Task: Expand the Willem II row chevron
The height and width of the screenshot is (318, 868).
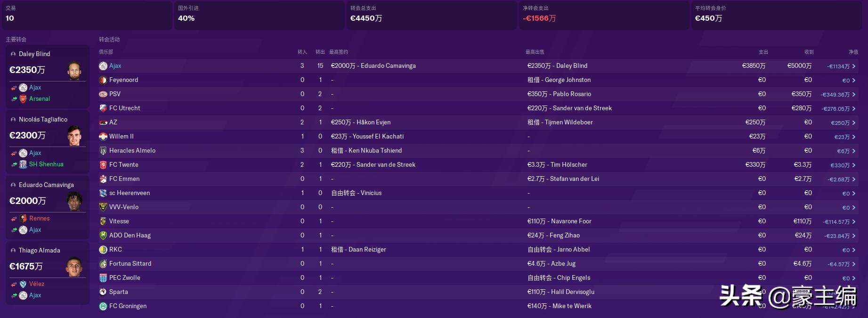Action: (x=854, y=137)
